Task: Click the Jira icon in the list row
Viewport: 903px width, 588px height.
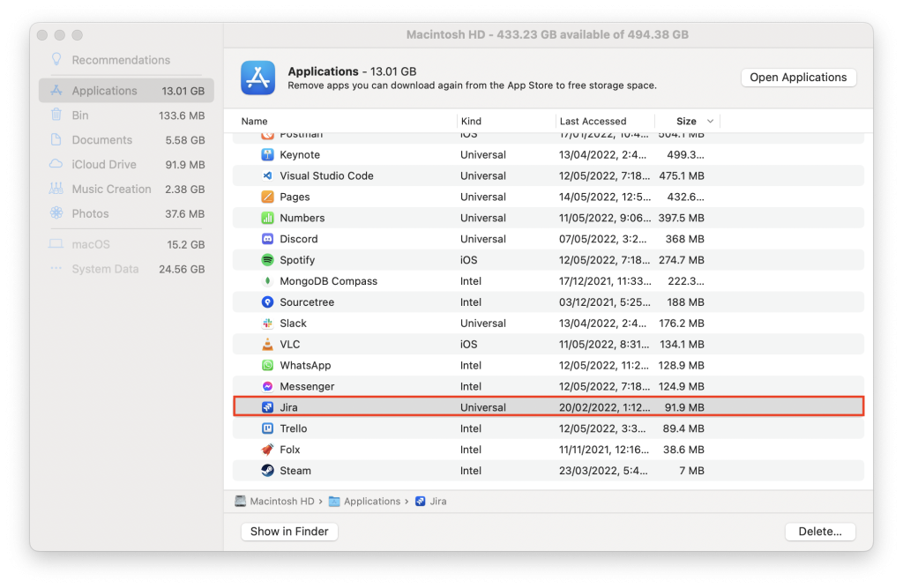Action: point(267,407)
